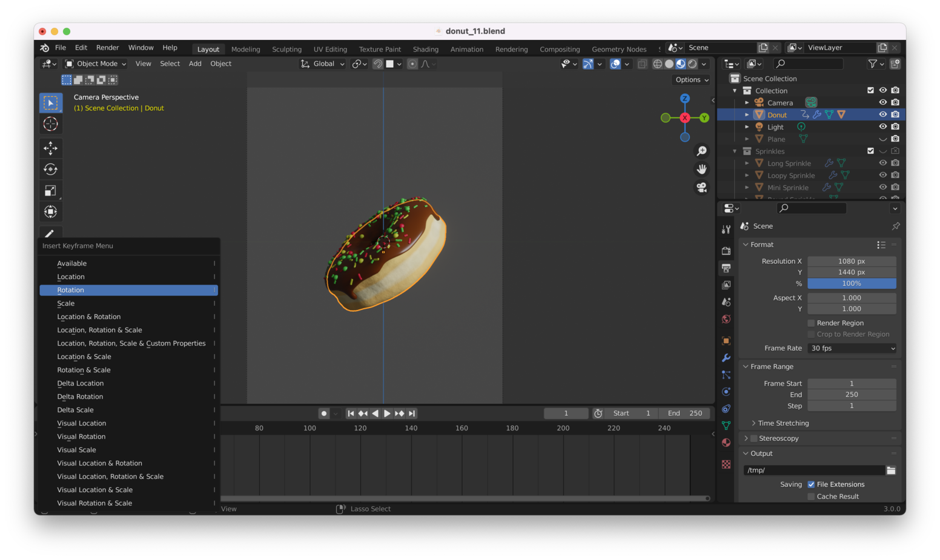Image resolution: width=940 pixels, height=560 pixels.
Task: Switch to the Shading workspace tab
Action: coord(425,49)
